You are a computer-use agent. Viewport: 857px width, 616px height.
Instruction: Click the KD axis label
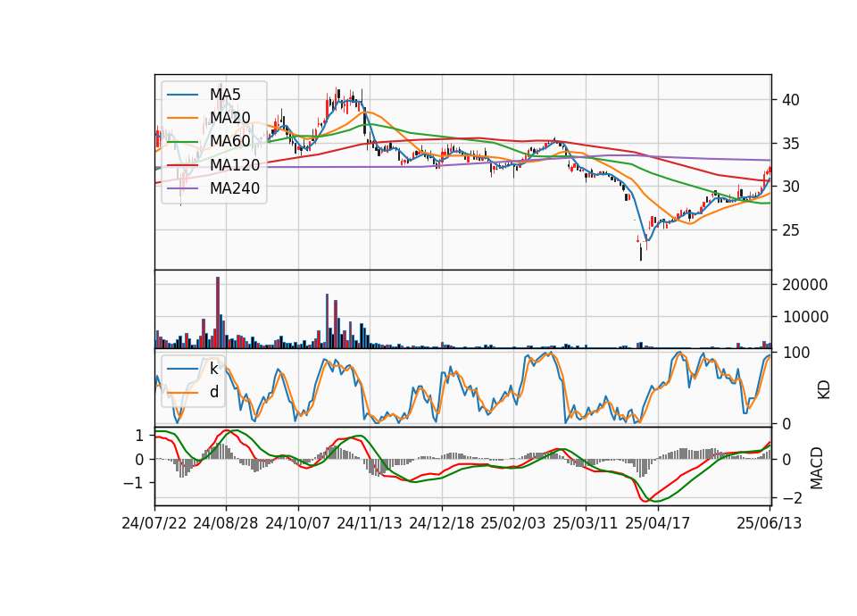coord(824,390)
